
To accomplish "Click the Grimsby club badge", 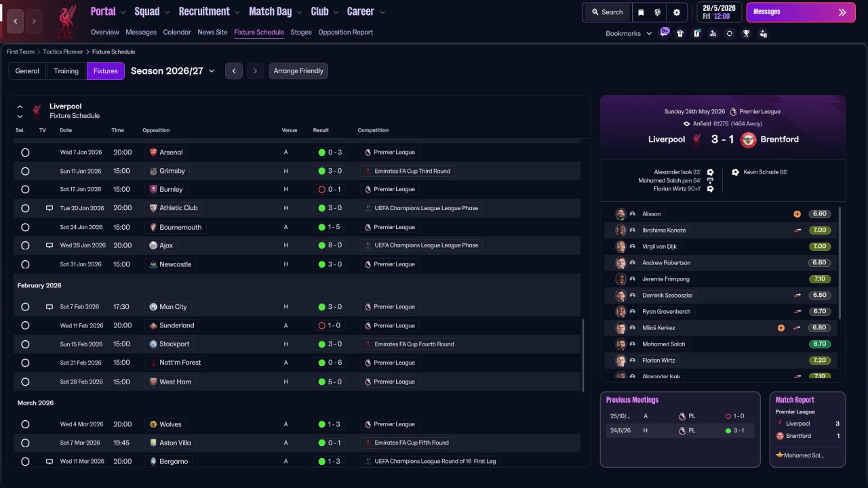I will click(x=153, y=171).
